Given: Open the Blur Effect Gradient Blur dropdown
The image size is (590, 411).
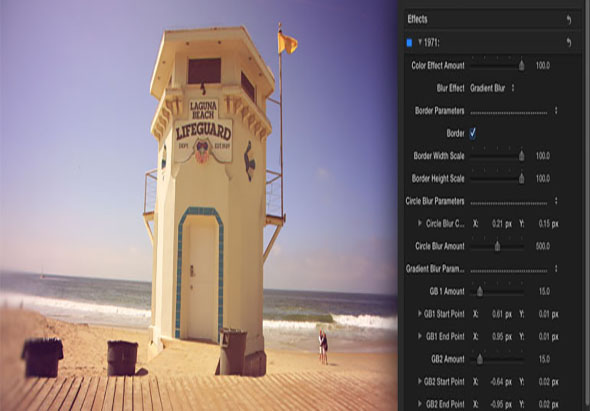Looking at the screenshot, I should (492, 88).
